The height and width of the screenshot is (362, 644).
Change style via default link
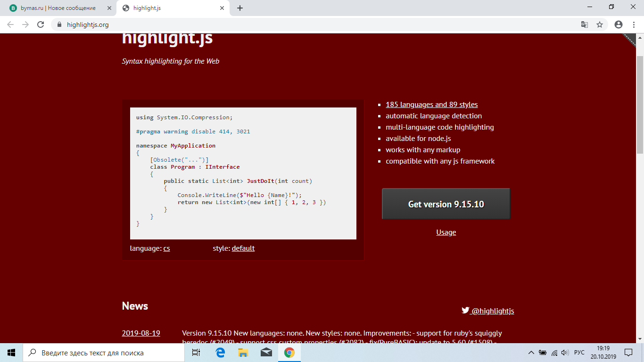click(x=243, y=248)
